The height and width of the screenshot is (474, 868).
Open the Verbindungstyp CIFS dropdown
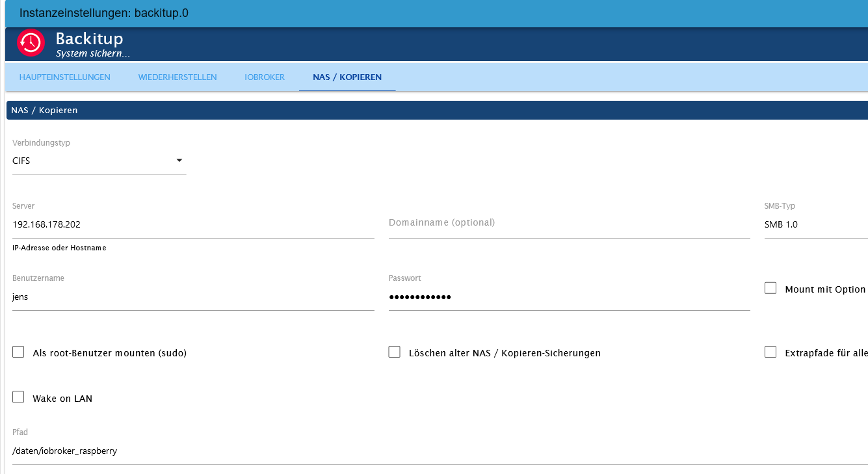tap(99, 161)
